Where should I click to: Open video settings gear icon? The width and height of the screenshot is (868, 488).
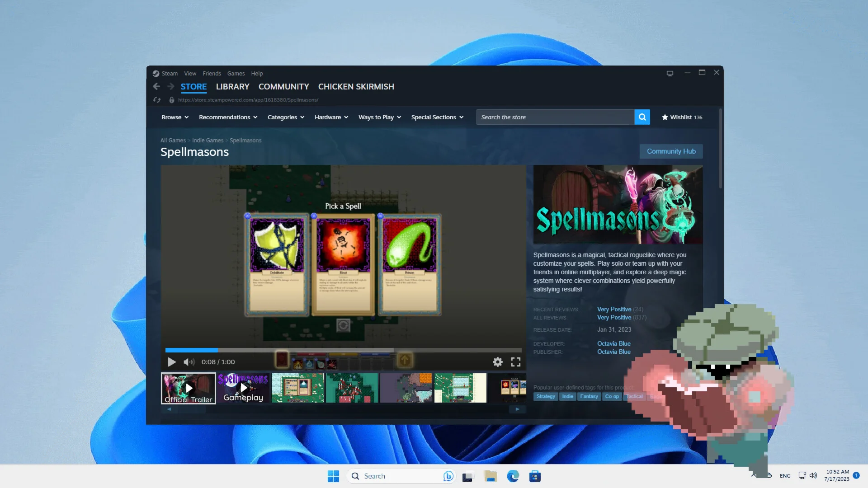(497, 362)
